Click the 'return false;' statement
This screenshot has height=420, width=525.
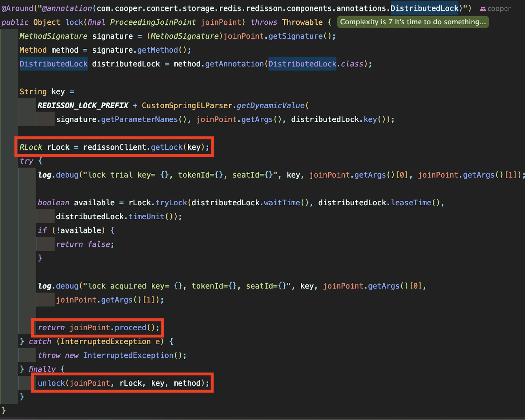(85, 244)
